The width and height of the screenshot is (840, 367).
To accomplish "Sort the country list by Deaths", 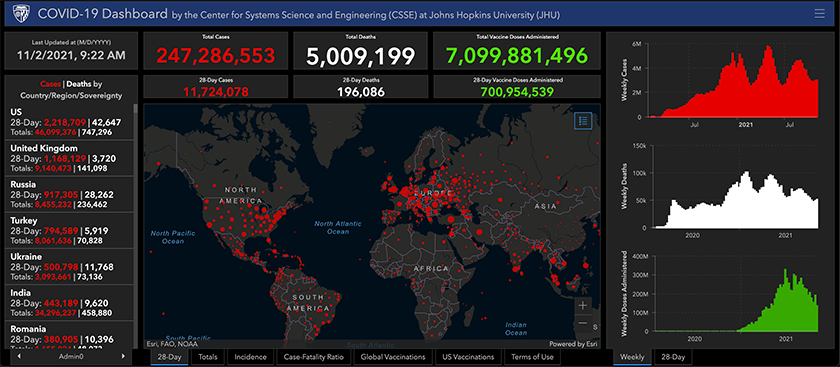I will click(x=79, y=84).
